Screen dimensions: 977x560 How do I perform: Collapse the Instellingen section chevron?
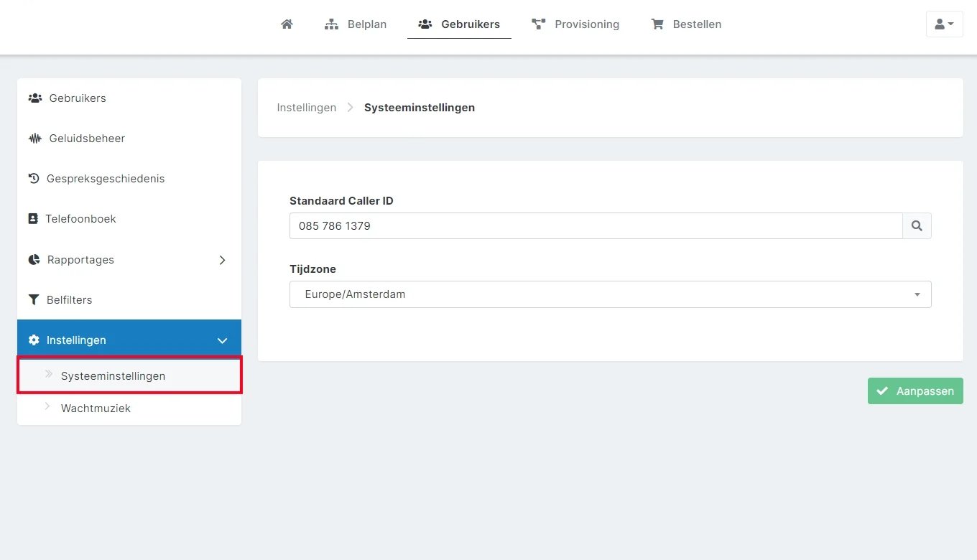pyautogui.click(x=222, y=340)
